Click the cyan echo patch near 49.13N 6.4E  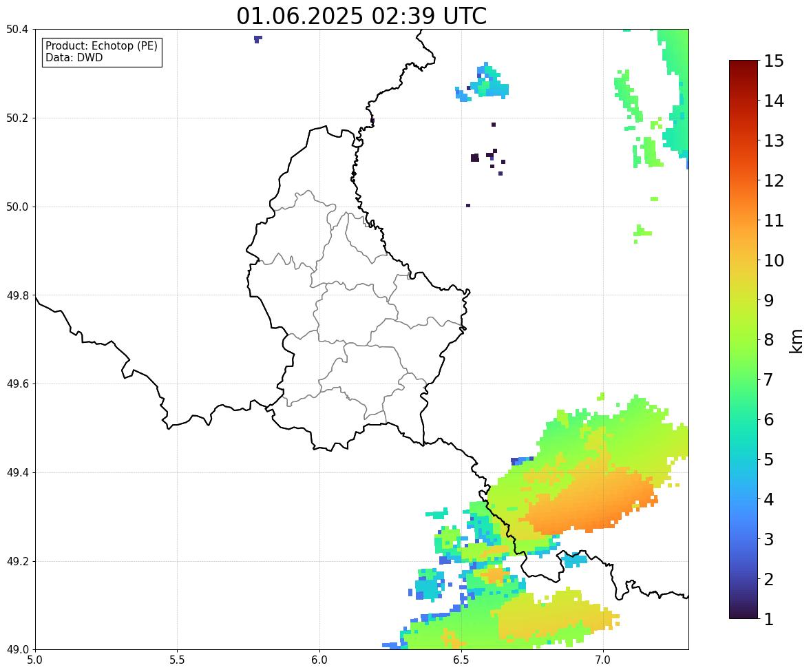(x=430, y=585)
